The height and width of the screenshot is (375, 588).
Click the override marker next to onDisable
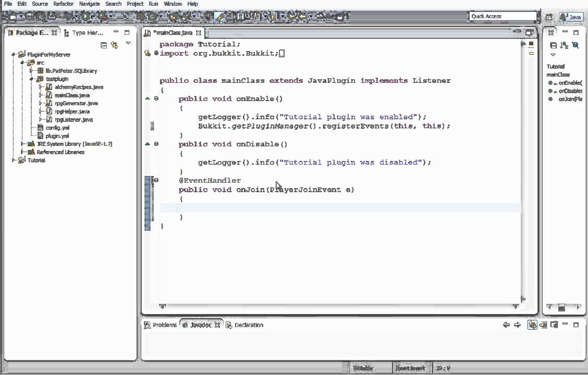pos(148,144)
